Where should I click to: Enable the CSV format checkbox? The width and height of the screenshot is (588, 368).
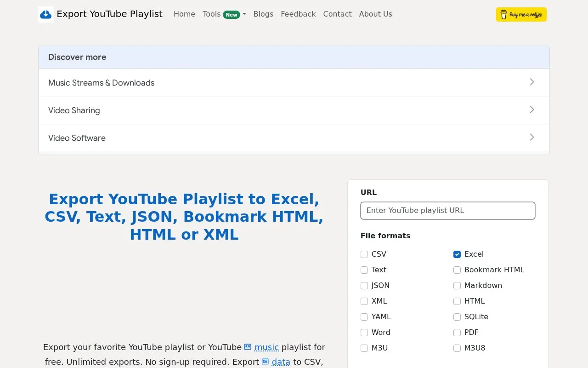(x=364, y=254)
